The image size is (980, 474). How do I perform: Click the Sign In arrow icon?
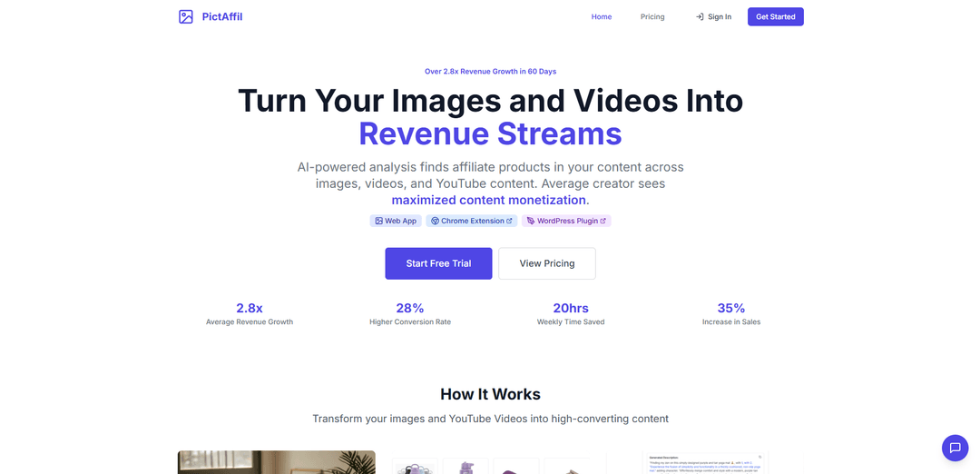(700, 16)
